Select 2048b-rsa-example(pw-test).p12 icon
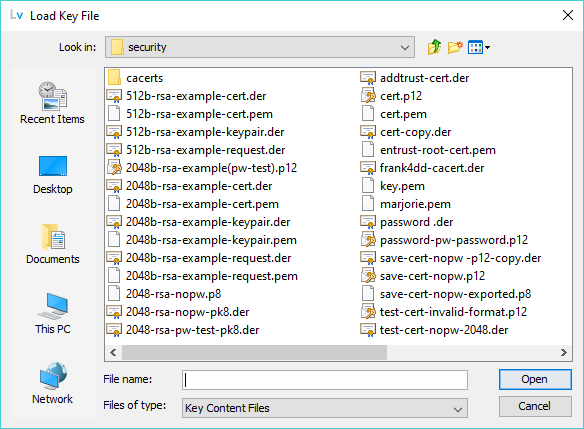The image size is (584, 429). tap(114, 168)
